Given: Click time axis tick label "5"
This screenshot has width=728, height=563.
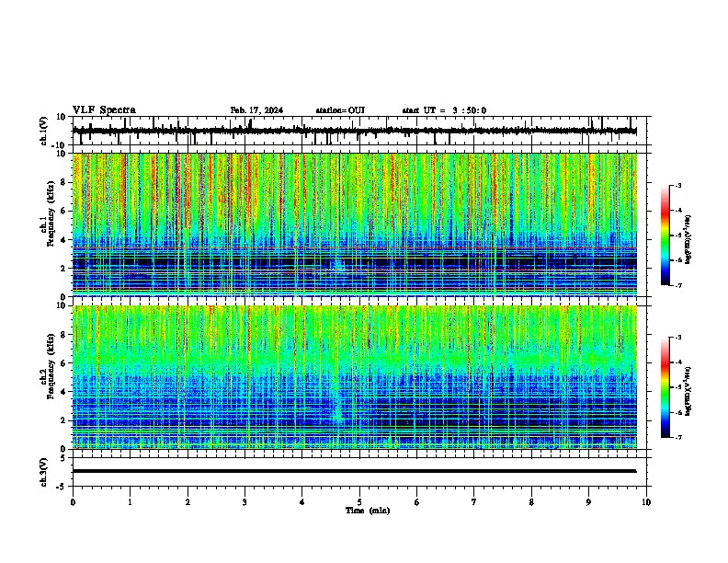Looking at the screenshot, I should [359, 502].
